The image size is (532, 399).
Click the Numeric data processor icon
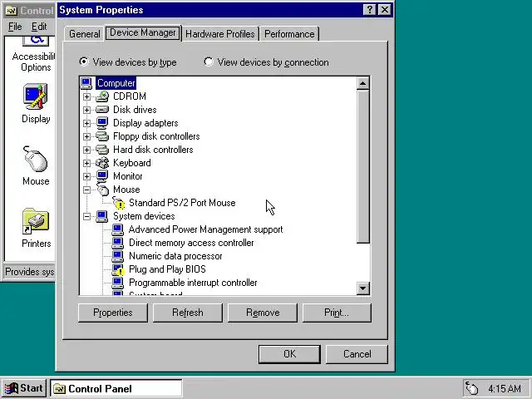(118, 256)
